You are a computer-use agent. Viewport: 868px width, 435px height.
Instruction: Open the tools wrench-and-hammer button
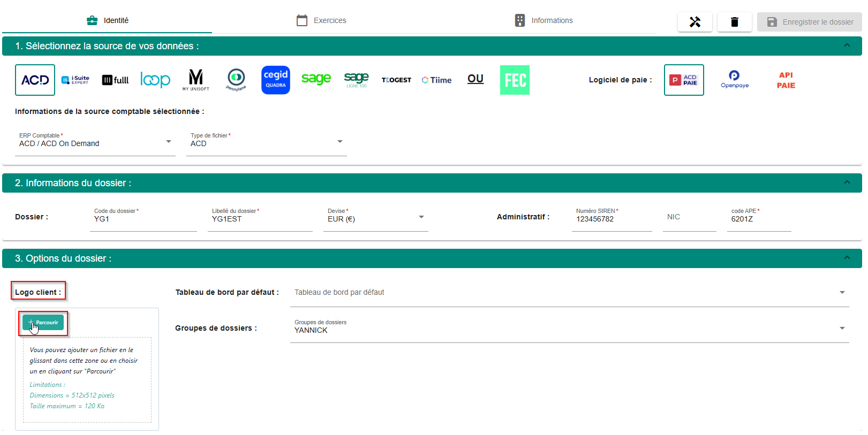(x=695, y=22)
